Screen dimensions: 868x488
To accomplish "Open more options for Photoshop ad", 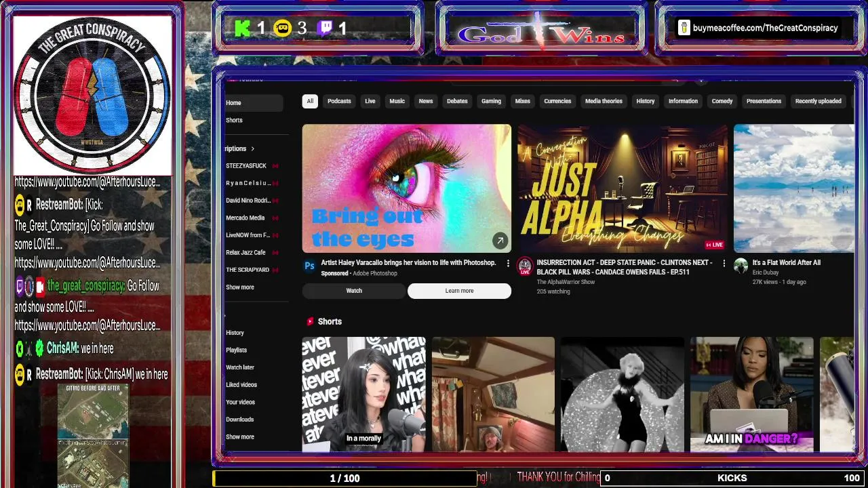I will pos(508,263).
